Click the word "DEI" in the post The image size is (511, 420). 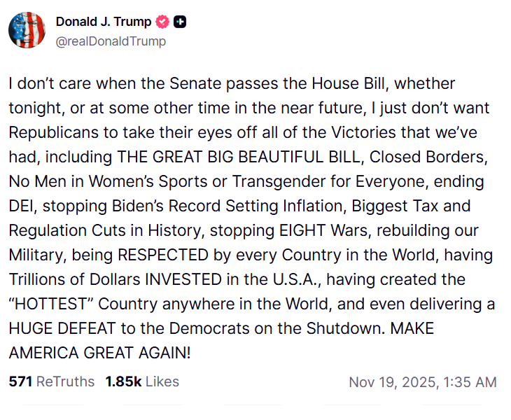(22, 206)
